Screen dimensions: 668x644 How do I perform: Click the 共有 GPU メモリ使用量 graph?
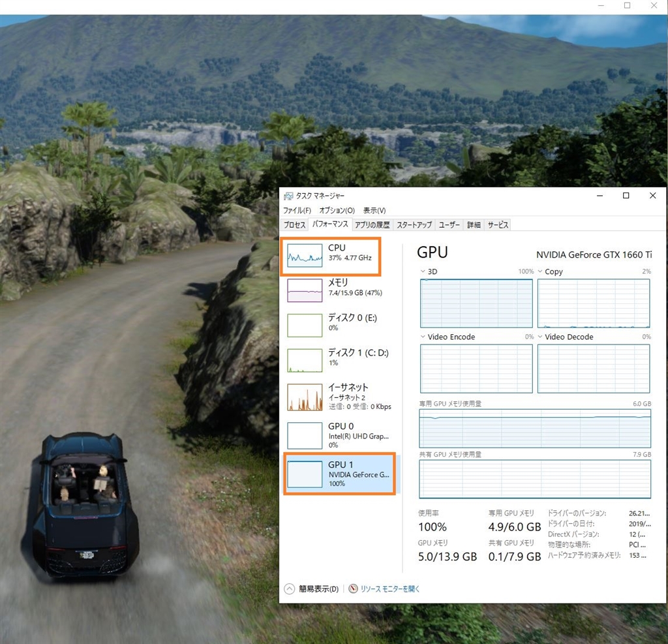click(x=535, y=479)
